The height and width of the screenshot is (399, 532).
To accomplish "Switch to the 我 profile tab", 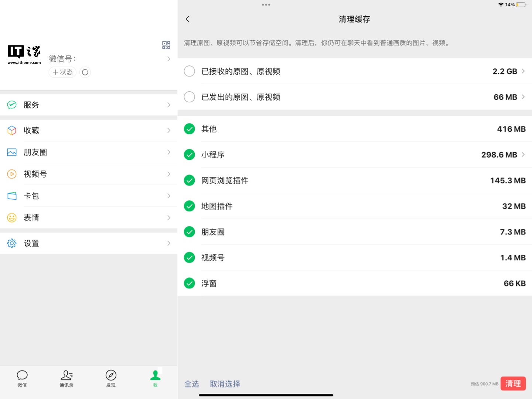I will 155,379.
